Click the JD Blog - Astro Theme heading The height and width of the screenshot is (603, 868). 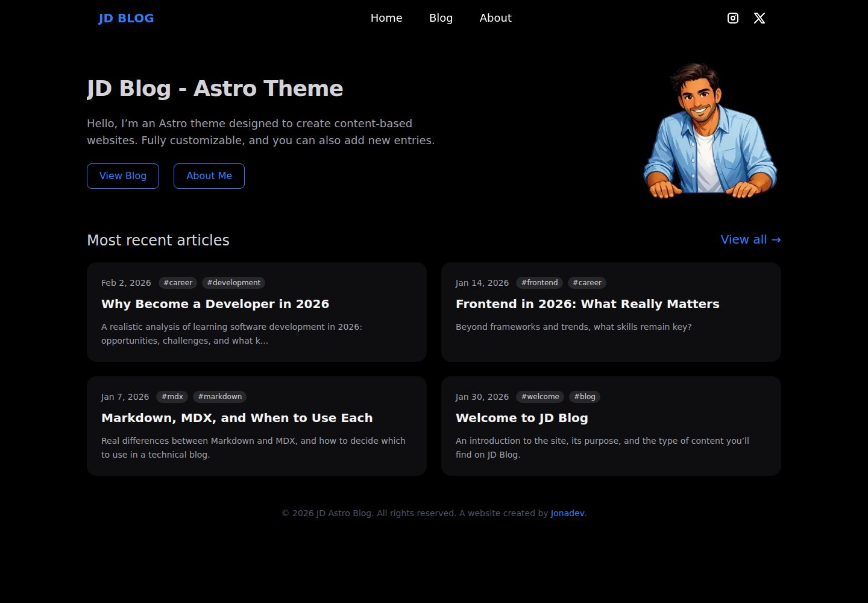click(x=215, y=89)
